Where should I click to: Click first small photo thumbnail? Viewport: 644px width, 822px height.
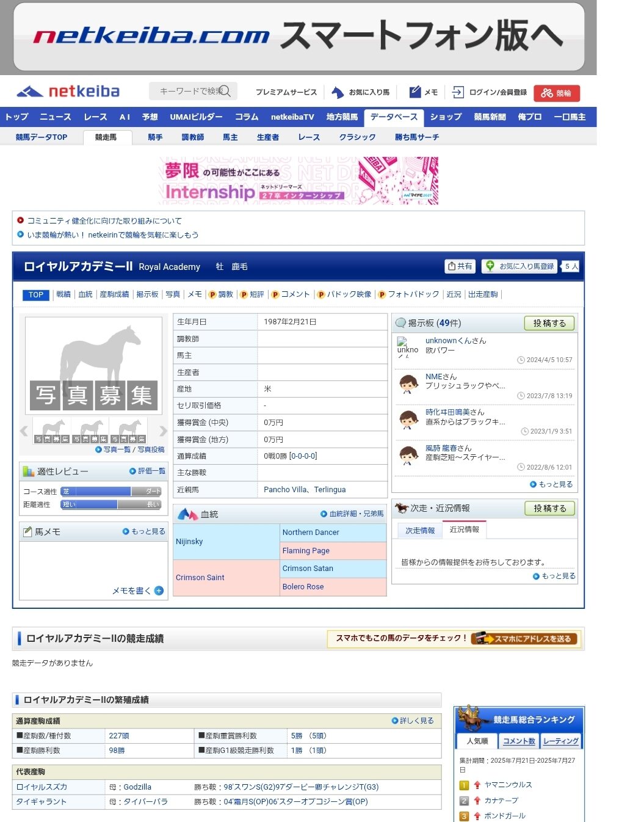pyautogui.click(x=52, y=431)
